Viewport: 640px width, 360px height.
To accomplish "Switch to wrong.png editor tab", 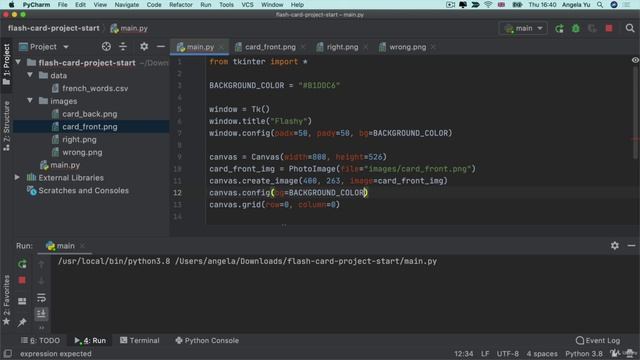I will point(407,47).
